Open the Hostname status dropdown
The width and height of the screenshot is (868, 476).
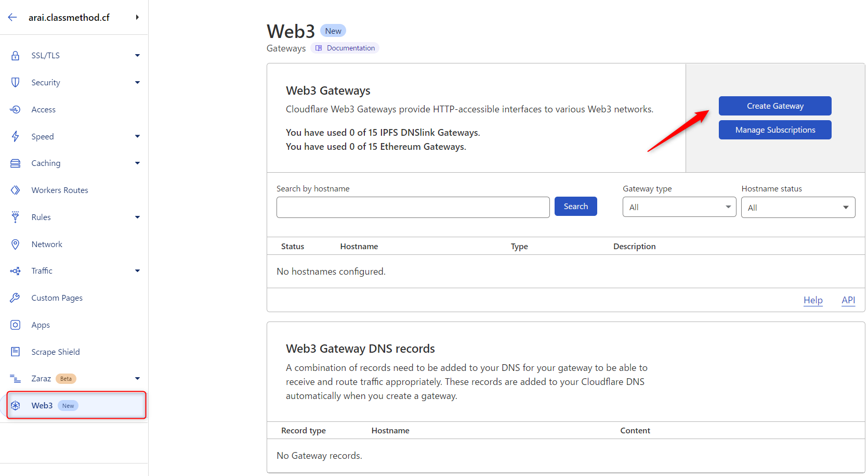[x=797, y=208]
